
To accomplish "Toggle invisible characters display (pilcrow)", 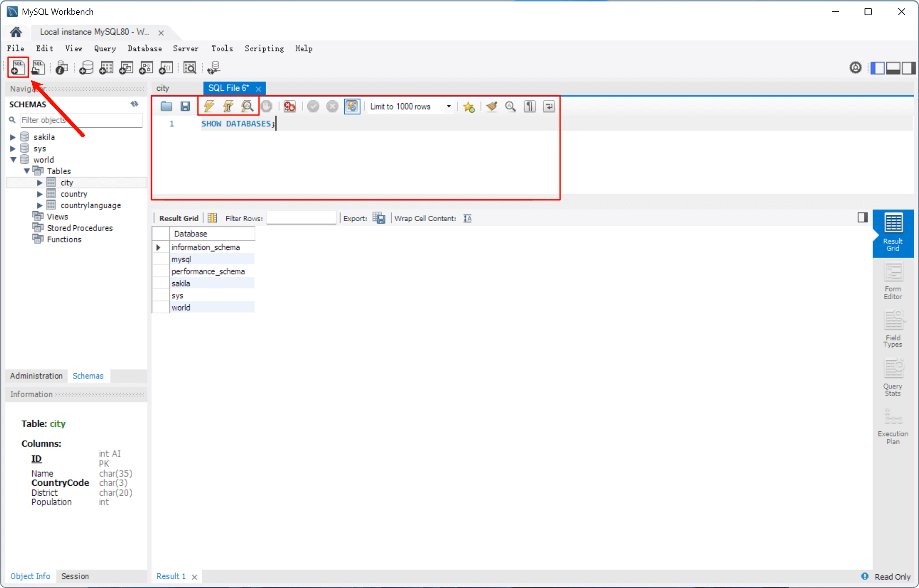I will point(530,106).
